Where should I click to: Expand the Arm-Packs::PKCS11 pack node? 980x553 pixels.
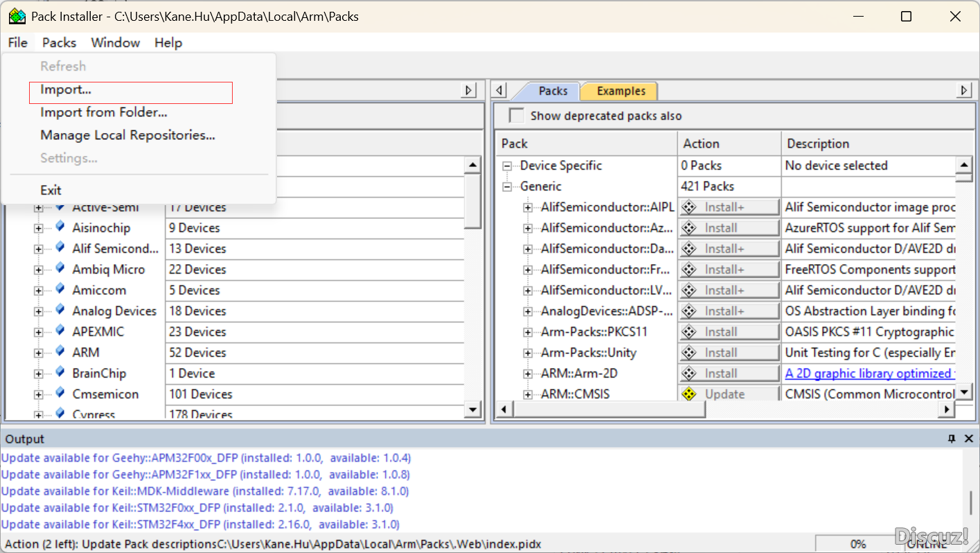coord(528,332)
